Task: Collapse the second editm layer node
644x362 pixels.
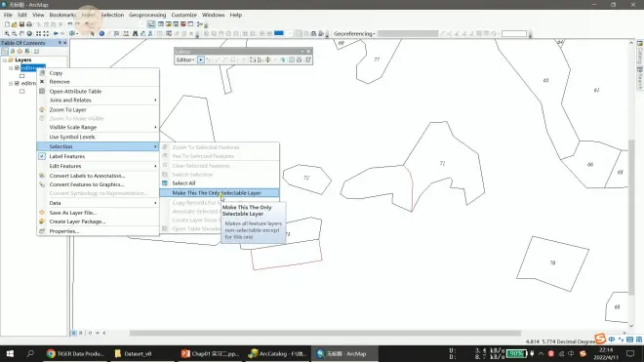Action: click(11, 83)
